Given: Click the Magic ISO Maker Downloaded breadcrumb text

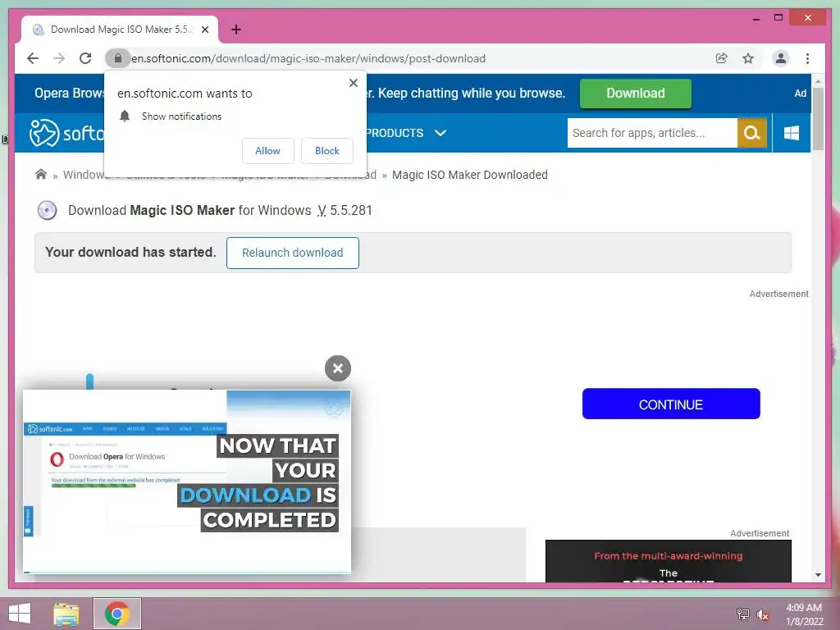Looking at the screenshot, I should (470, 175).
